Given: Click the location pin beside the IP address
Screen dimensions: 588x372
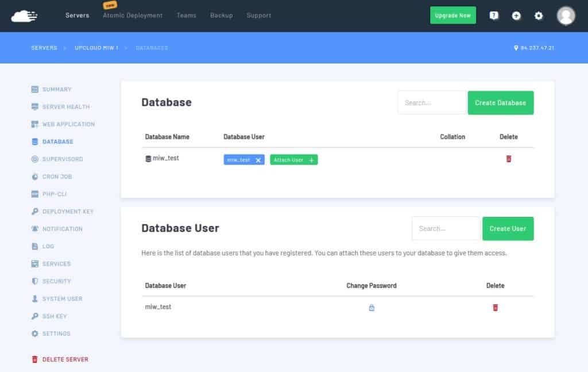Looking at the screenshot, I should (516, 48).
